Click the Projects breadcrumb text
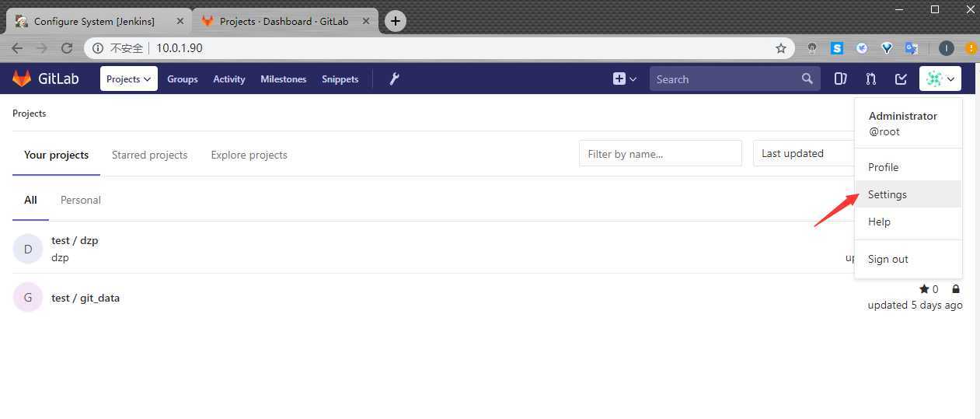 pyautogui.click(x=30, y=113)
